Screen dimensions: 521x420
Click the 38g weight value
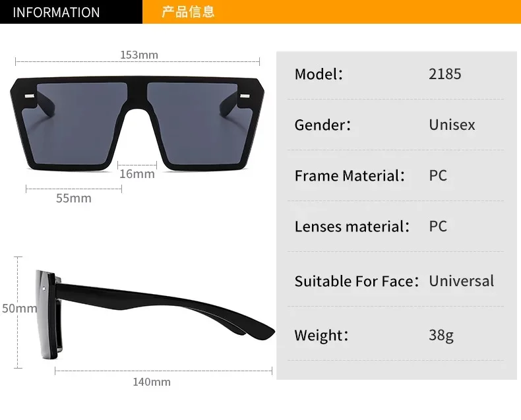coord(441,335)
